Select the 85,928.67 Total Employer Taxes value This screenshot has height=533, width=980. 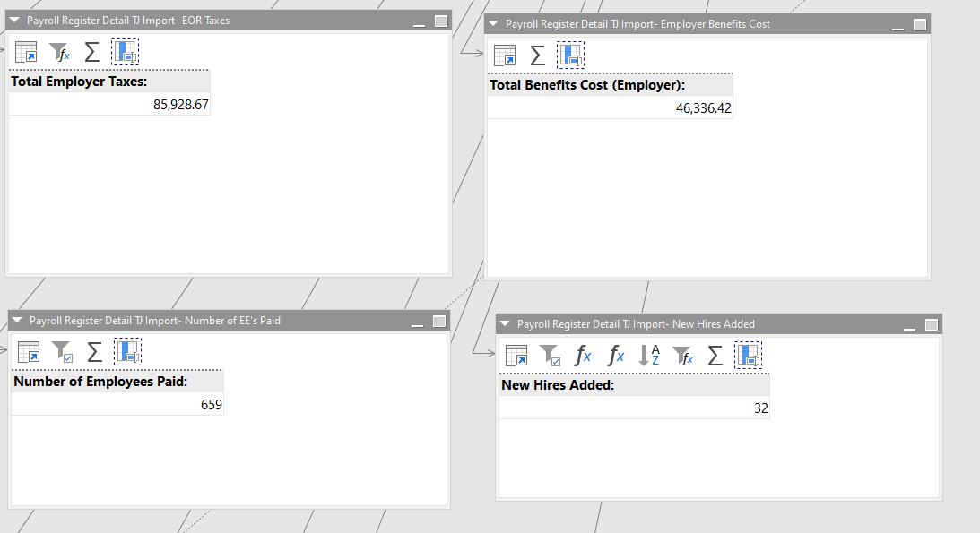coord(180,105)
